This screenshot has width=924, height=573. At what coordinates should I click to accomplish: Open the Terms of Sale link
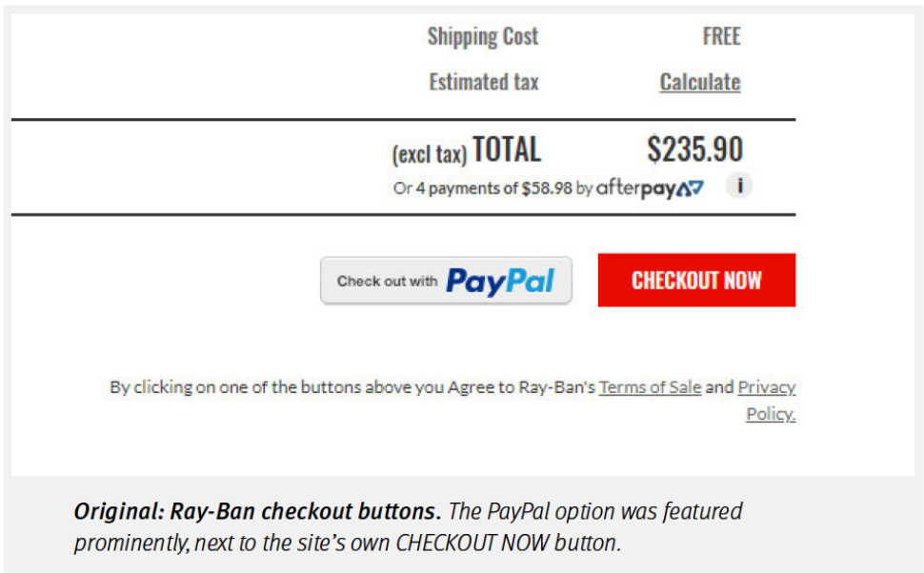click(x=650, y=387)
